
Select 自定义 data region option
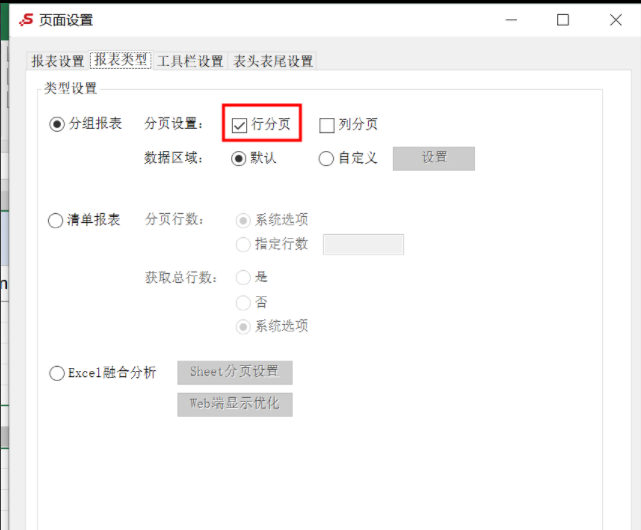click(326, 158)
